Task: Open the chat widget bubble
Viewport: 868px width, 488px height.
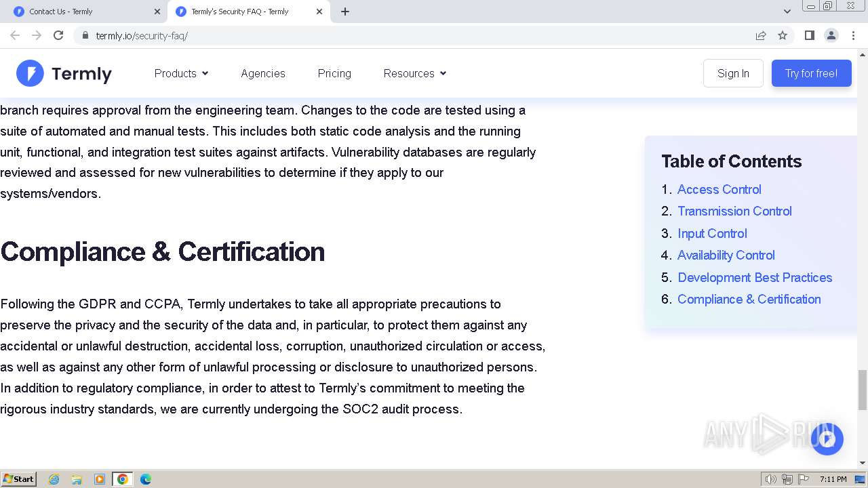Action: pos(827,439)
